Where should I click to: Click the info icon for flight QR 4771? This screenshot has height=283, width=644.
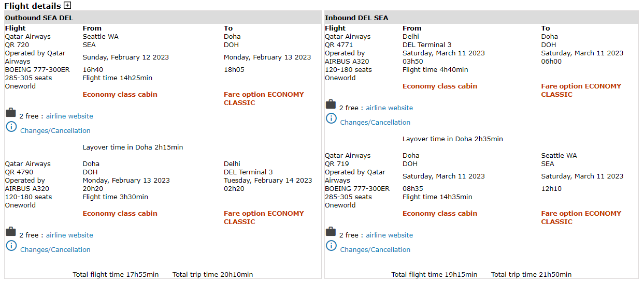click(331, 118)
